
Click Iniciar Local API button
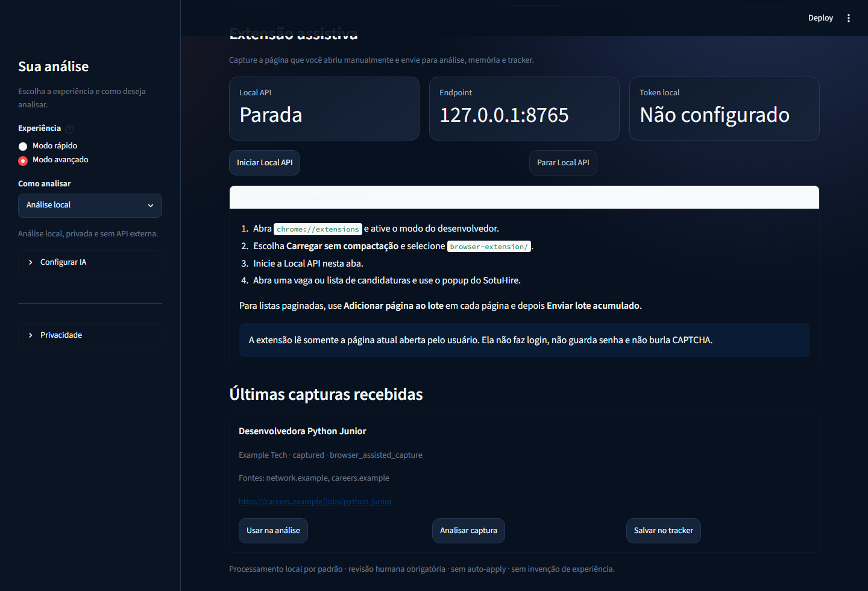(x=265, y=163)
